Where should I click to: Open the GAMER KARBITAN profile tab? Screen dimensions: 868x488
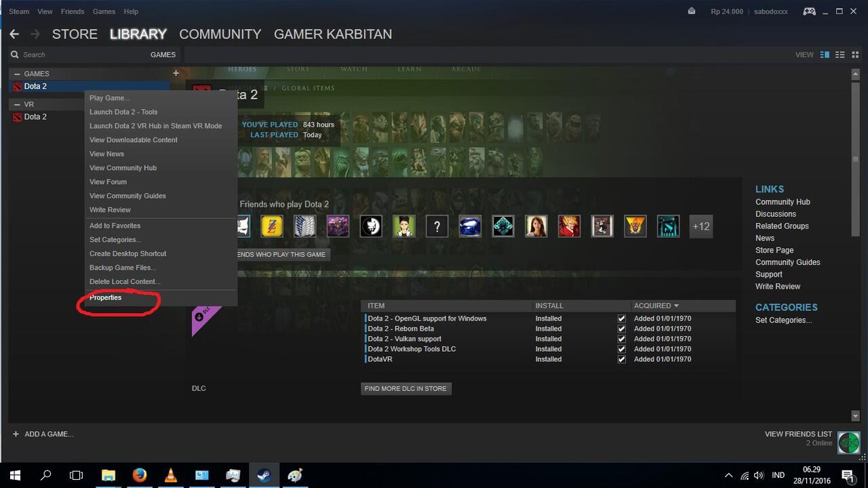pos(333,34)
